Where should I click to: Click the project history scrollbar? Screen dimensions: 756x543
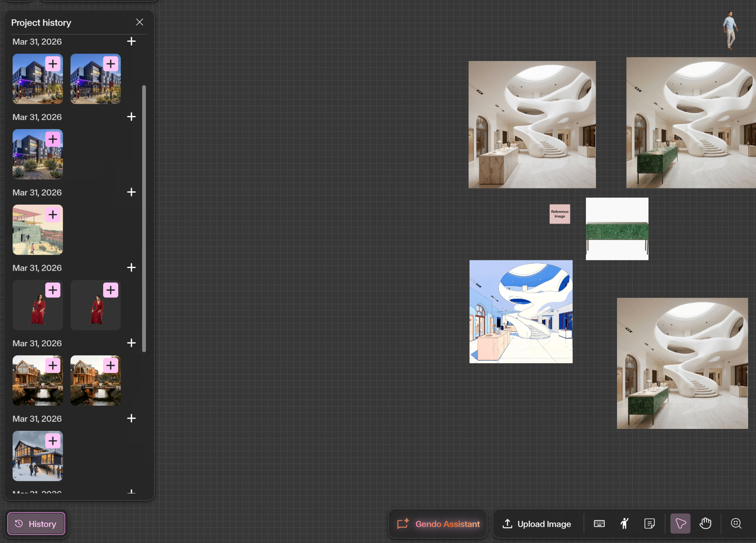point(144,218)
